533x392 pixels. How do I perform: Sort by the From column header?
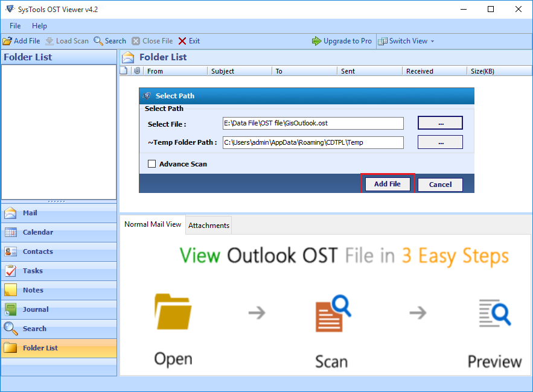[176, 71]
